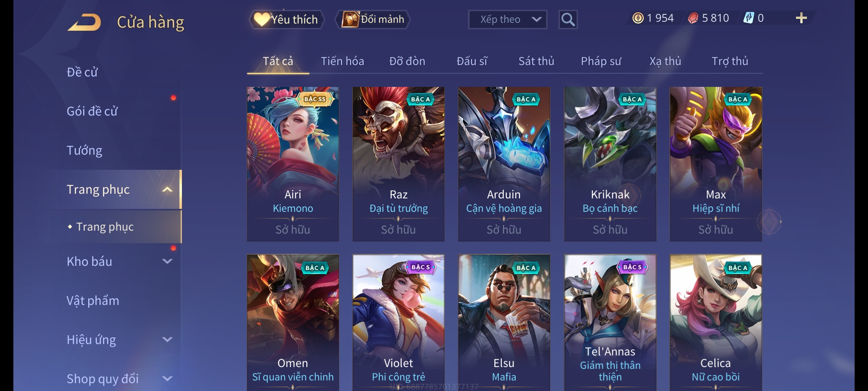Select the Tiến hóa tab
The image size is (868, 391).
point(342,61)
